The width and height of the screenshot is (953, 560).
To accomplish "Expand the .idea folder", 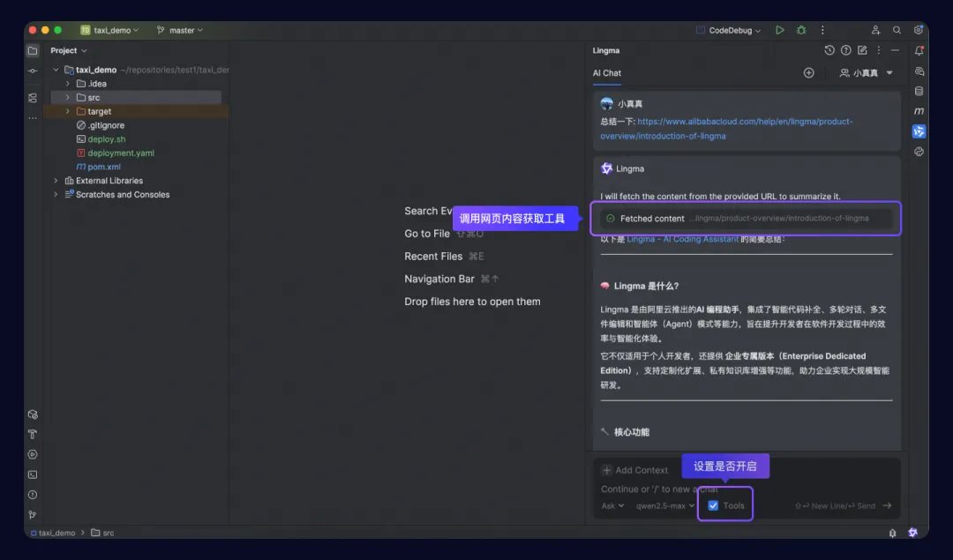I will coord(67,84).
